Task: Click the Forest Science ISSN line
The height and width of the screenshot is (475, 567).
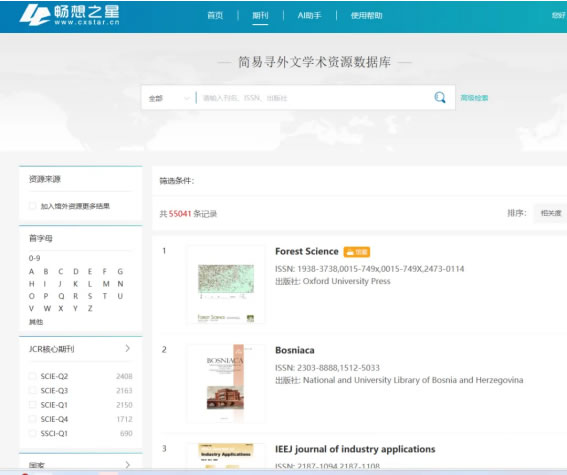Action: (370, 269)
